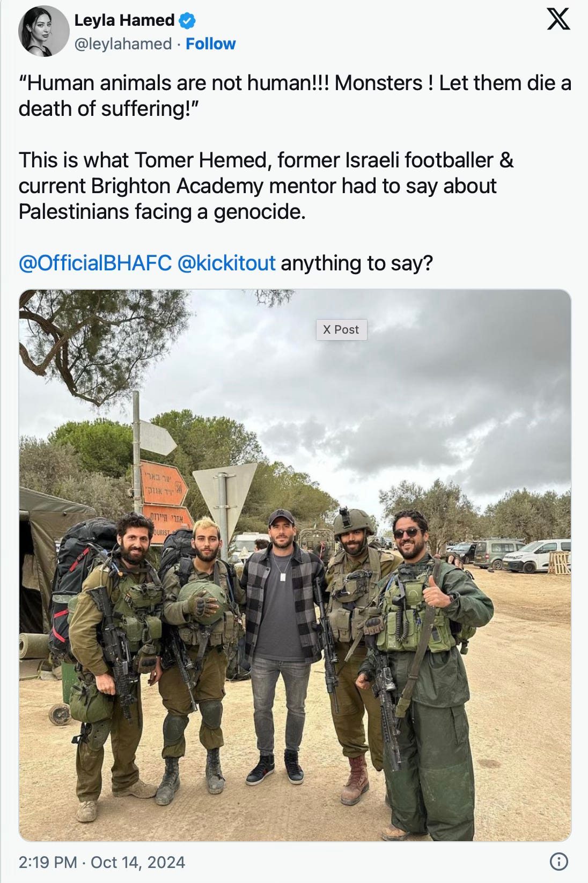The image size is (588, 883).
Task: Click the 'X Post' tooltip label
Action: pos(341,329)
